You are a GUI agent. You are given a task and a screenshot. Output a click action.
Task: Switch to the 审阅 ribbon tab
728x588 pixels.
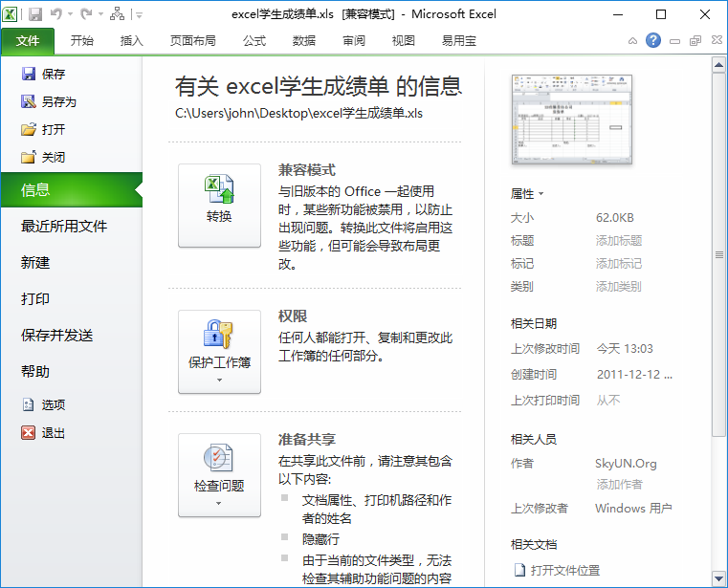(354, 41)
